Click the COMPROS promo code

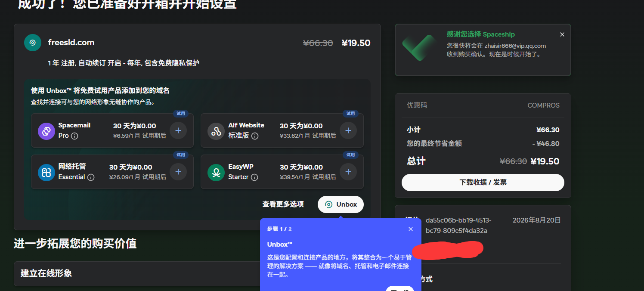[x=544, y=105]
